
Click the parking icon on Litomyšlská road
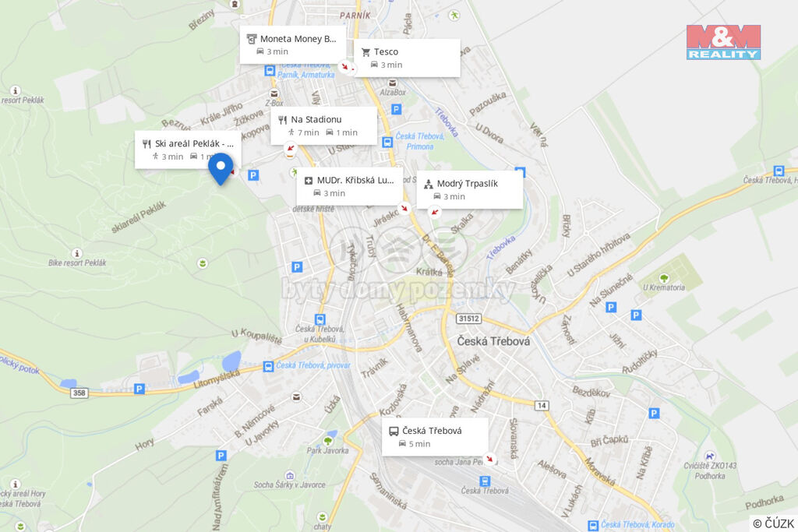(x=139, y=389)
